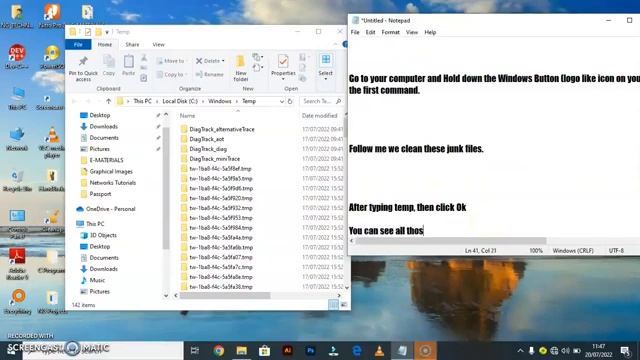This screenshot has width=640, height=360.
Task: Open VLC media player from taskbar
Action: (380, 350)
